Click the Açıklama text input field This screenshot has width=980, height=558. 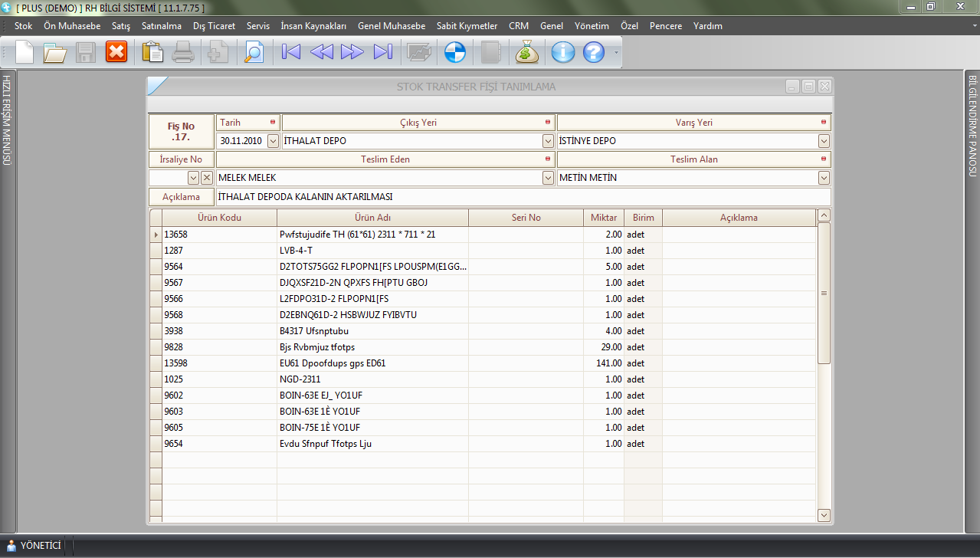523,197
